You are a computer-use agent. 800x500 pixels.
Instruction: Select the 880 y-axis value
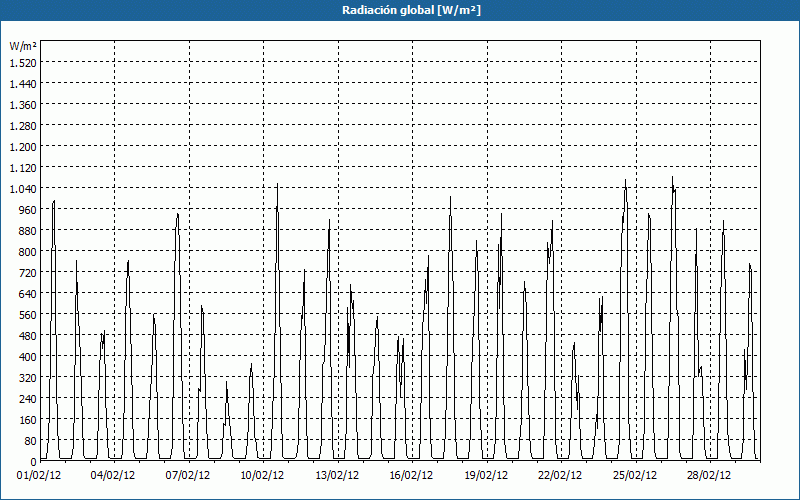point(28,231)
